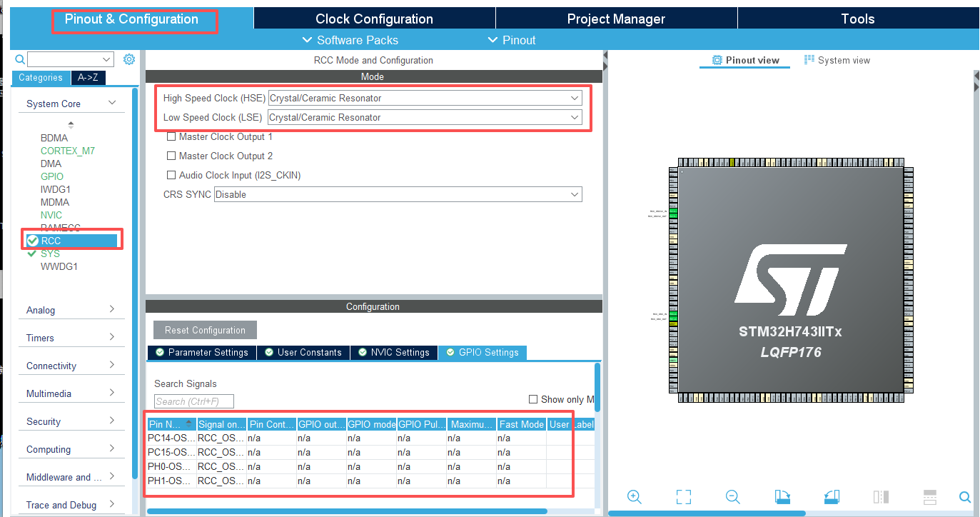980x517 pixels.
Task: Enable Master Clock Output 2
Action: click(171, 156)
